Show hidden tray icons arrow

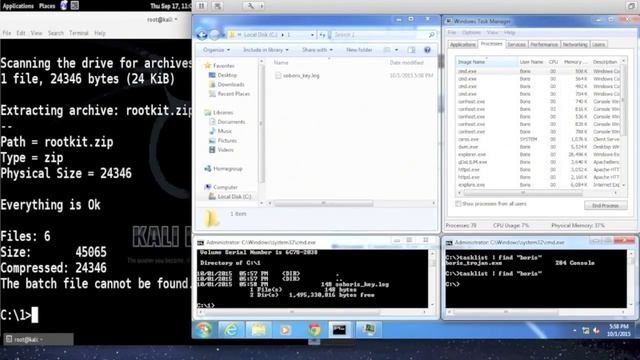click(574, 331)
